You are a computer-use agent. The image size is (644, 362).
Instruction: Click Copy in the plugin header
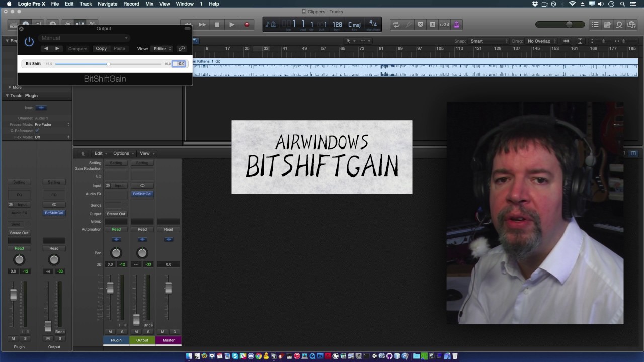pos(101,49)
